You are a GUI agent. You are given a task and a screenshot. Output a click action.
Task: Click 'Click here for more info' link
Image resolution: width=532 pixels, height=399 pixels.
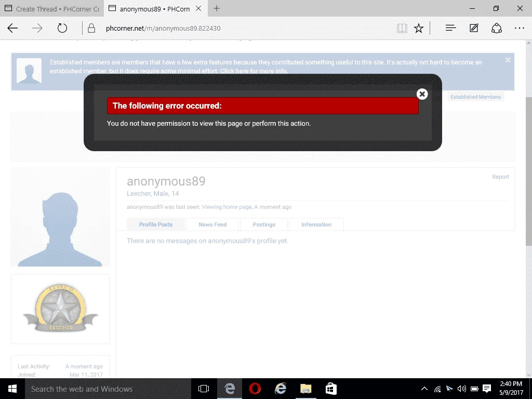pyautogui.click(x=254, y=71)
